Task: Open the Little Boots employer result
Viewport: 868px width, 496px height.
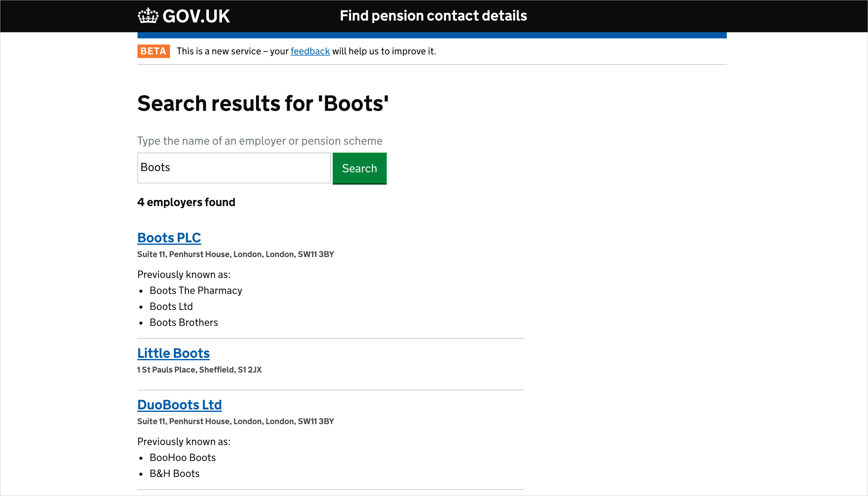Action: point(173,353)
